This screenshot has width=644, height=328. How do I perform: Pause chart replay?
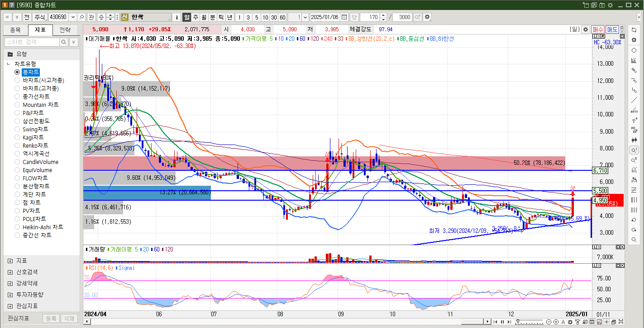pos(502,322)
